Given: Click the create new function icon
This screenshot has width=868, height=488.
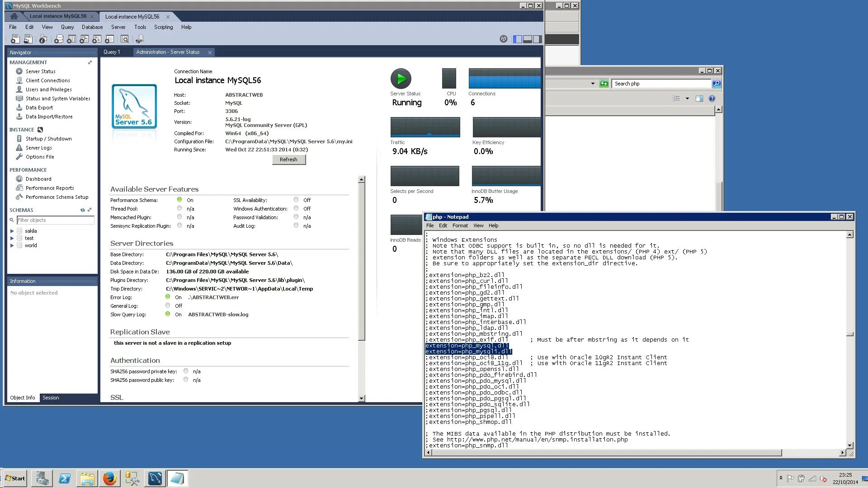Looking at the screenshot, I should [x=109, y=39].
